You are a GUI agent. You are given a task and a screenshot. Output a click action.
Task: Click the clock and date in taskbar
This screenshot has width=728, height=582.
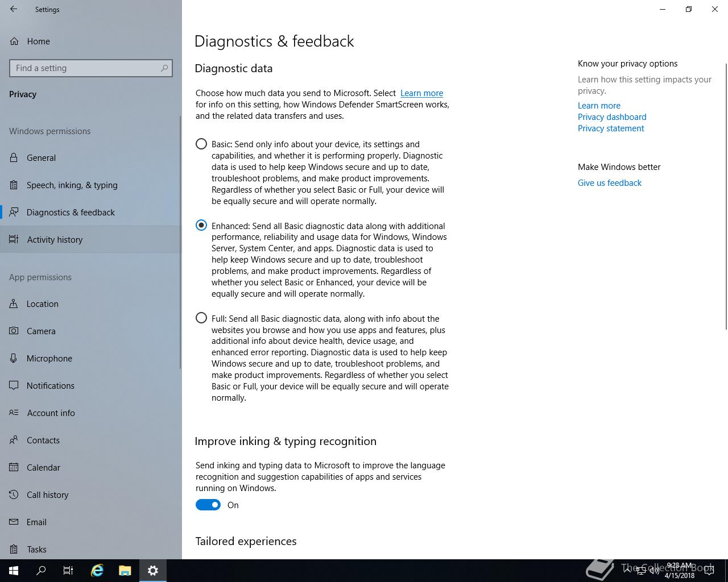click(679, 571)
